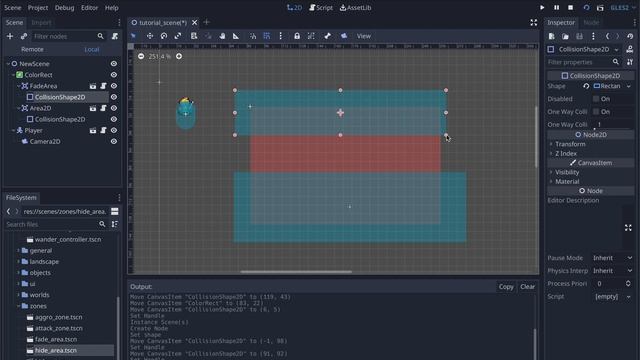Activate the Ruler Mode tool

point(236,36)
